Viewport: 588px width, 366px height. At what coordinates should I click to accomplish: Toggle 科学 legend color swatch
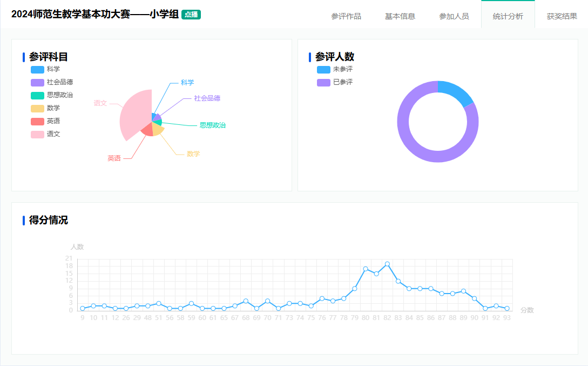click(x=37, y=69)
